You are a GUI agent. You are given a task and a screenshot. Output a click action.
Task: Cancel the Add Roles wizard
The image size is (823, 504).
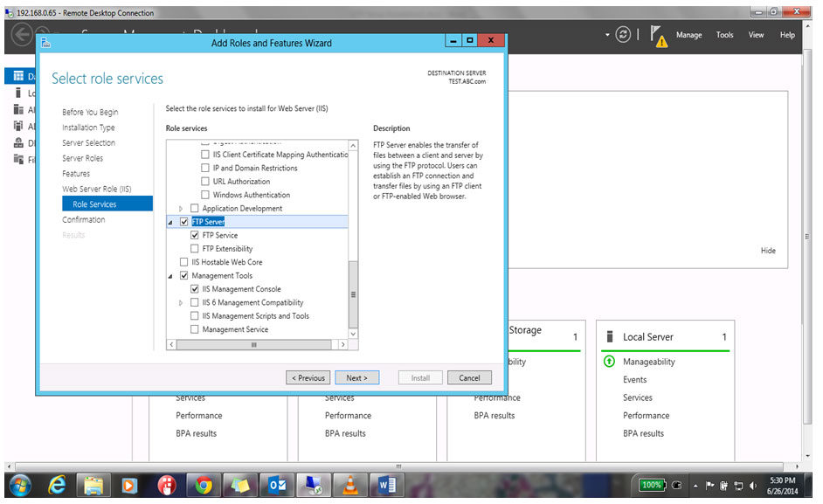(x=469, y=377)
